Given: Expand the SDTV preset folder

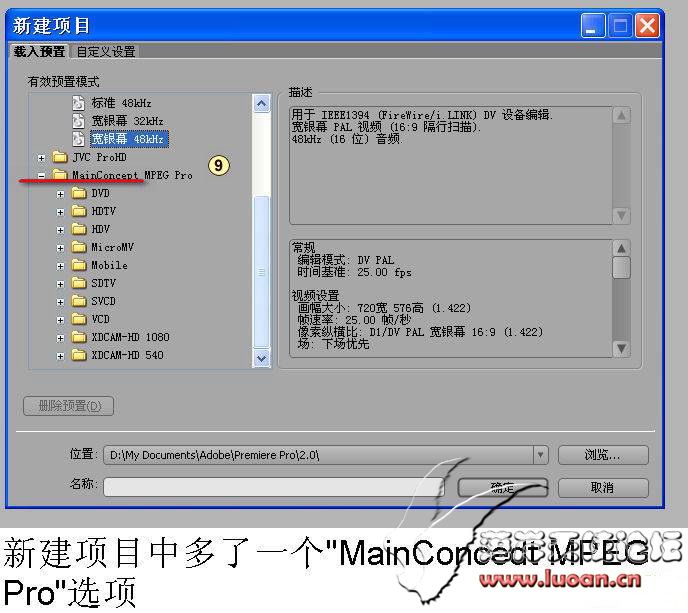Looking at the screenshot, I should [x=61, y=284].
